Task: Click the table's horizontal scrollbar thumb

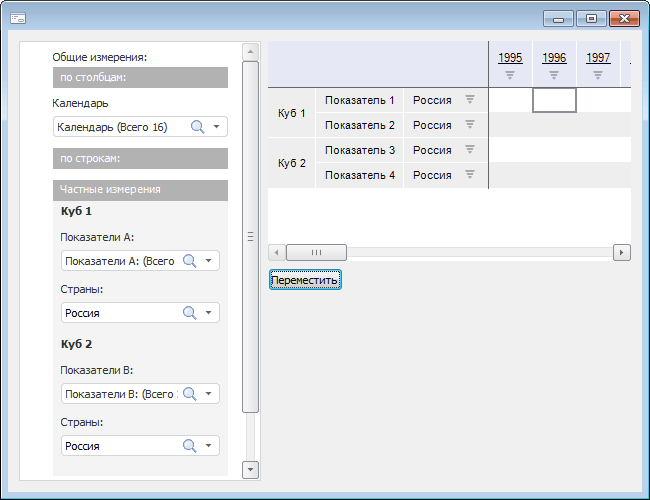Action: (x=318, y=253)
